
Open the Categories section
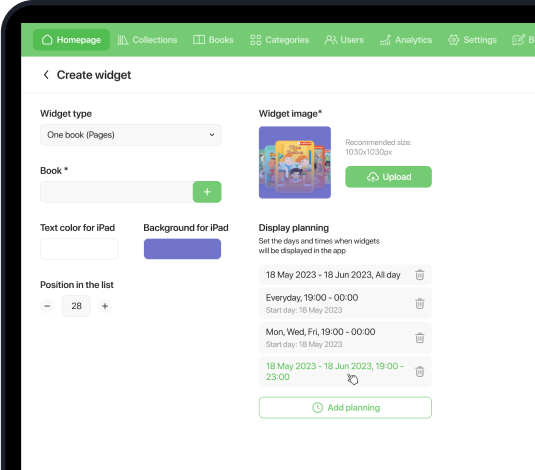(279, 40)
